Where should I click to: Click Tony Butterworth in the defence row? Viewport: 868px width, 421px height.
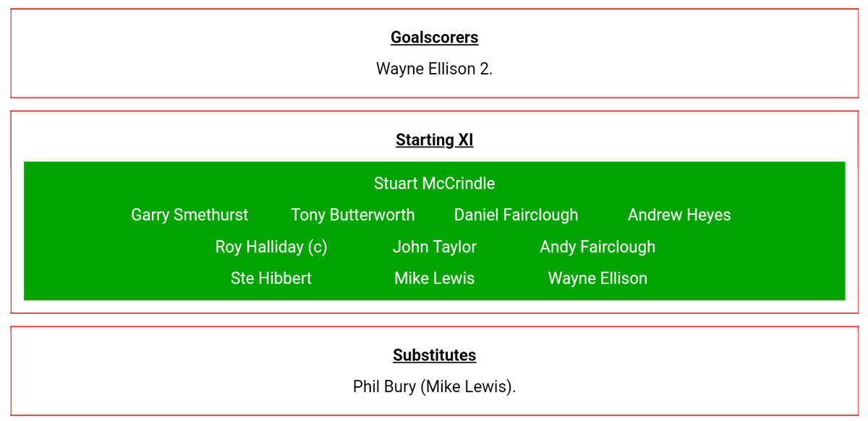(353, 216)
